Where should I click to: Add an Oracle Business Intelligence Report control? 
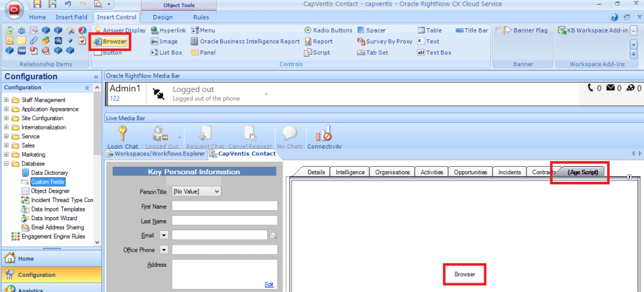[x=249, y=42]
